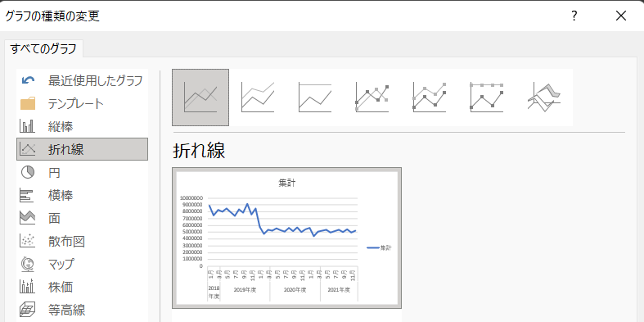This screenshot has height=322, width=644.
Task: Pick 100% stacked line with markers icon
Action: (x=487, y=98)
